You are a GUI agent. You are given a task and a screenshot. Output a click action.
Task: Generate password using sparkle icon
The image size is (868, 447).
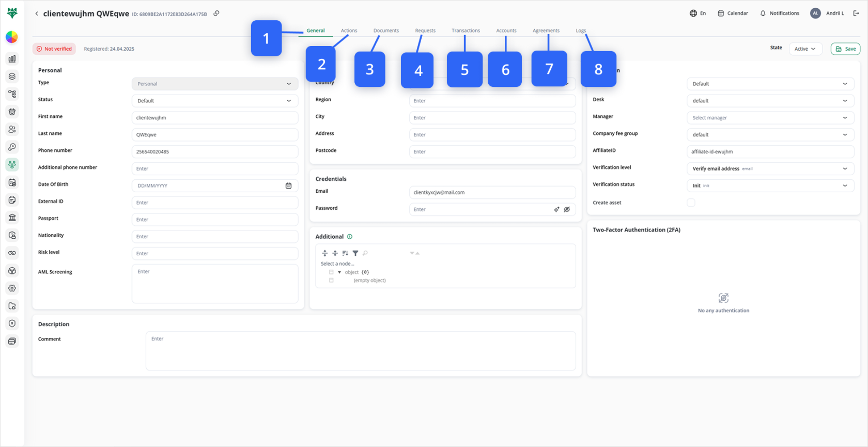click(556, 209)
